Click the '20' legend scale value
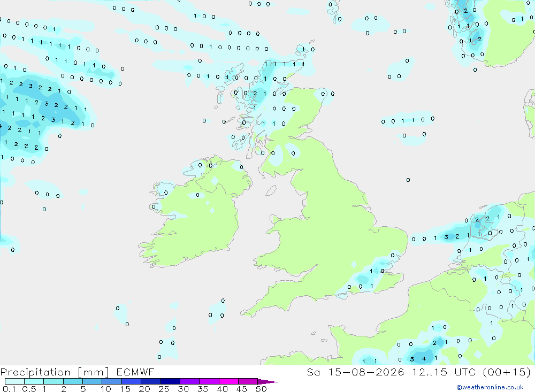Viewport: 535px width, 392px height. pyautogui.click(x=144, y=389)
